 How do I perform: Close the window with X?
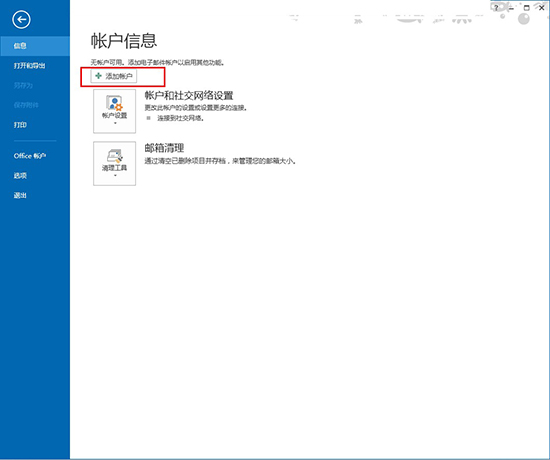pos(541,8)
